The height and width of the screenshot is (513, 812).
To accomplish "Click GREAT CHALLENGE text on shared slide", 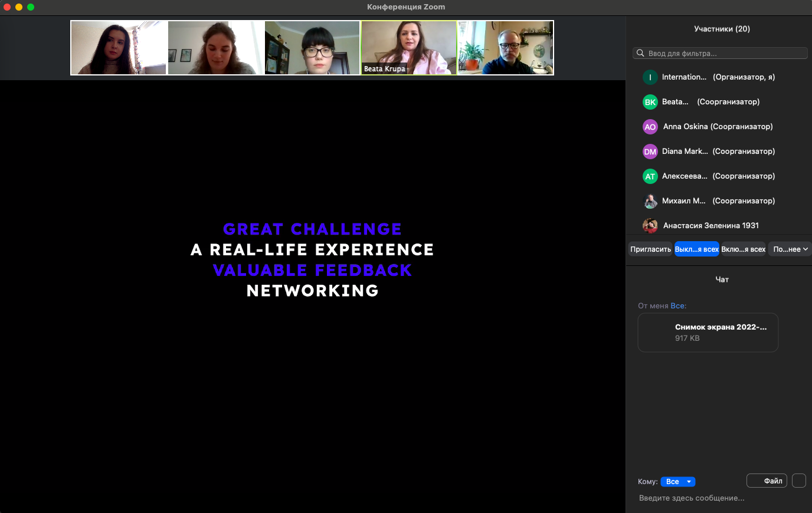I will click(312, 229).
